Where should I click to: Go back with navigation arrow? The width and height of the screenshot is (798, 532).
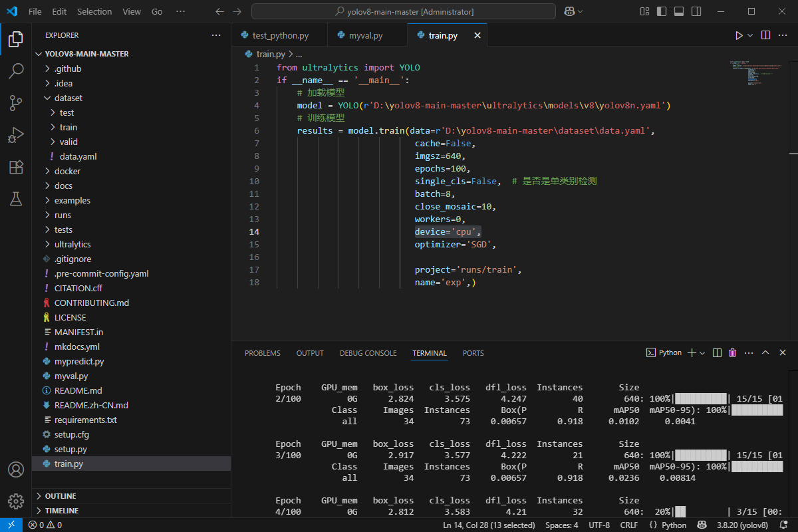click(221, 11)
